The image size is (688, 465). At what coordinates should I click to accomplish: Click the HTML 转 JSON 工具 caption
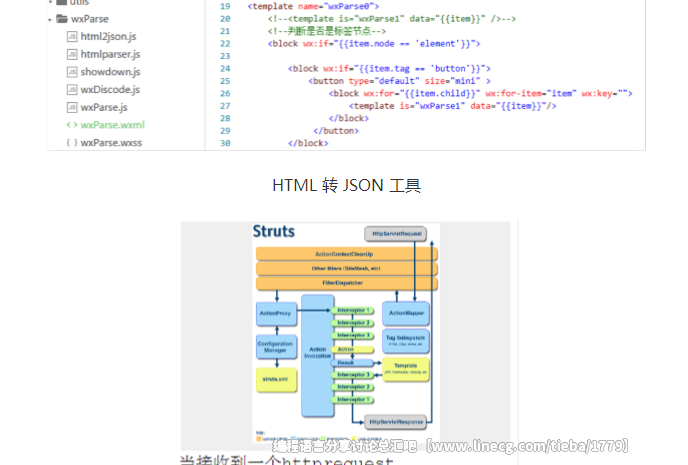(x=347, y=186)
